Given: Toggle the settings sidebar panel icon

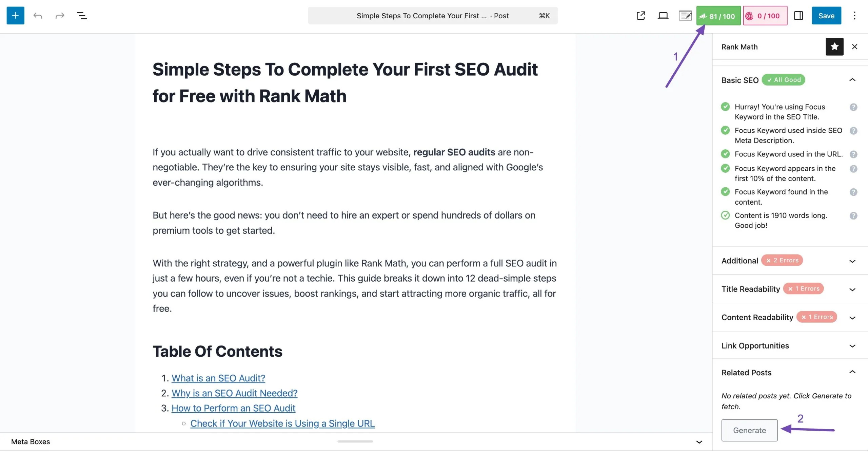Looking at the screenshot, I should point(798,16).
